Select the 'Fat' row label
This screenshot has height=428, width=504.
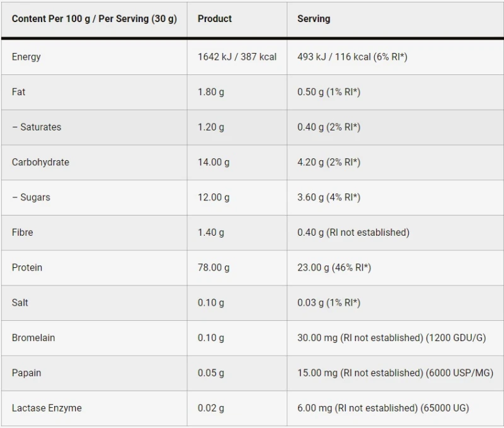pyautogui.click(x=19, y=92)
